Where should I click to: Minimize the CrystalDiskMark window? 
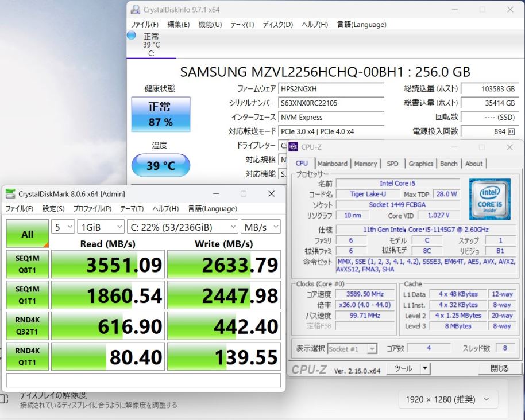pos(216,193)
